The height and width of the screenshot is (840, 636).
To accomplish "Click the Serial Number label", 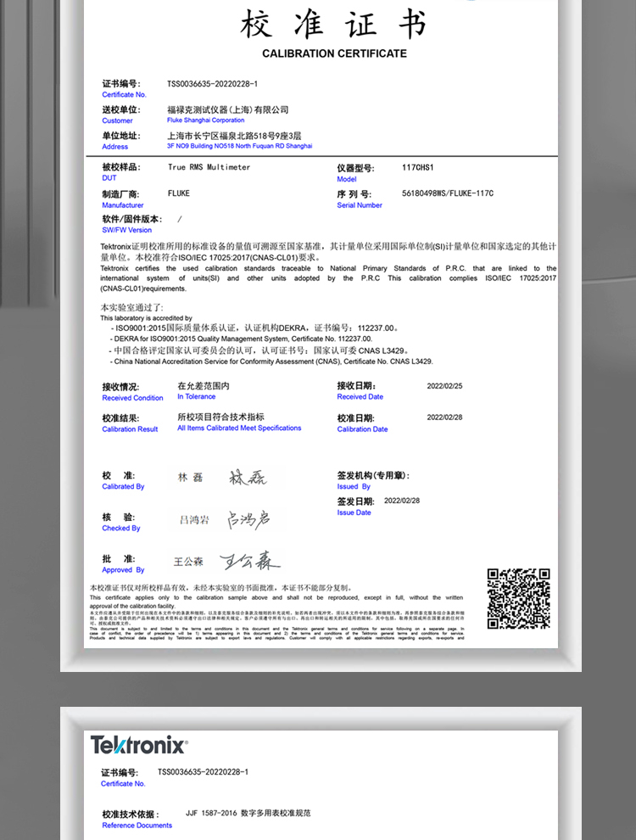I will coord(360,205).
